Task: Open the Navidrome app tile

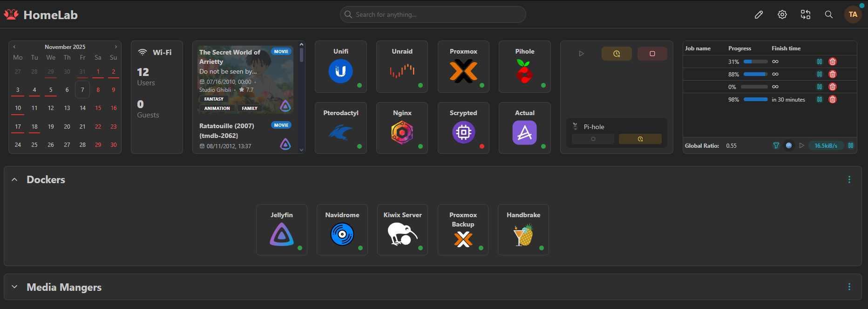Action: point(342,230)
